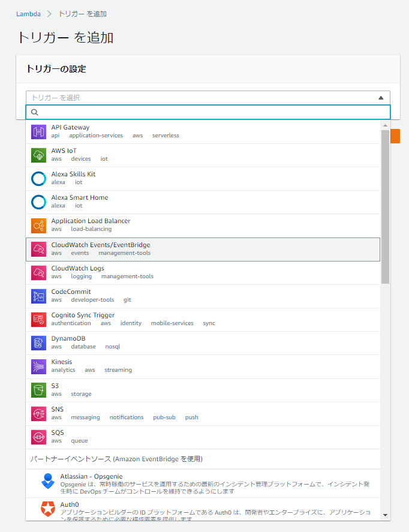Click the Alexa Smart Home ring icon
The image size is (409, 532).
tap(38, 202)
